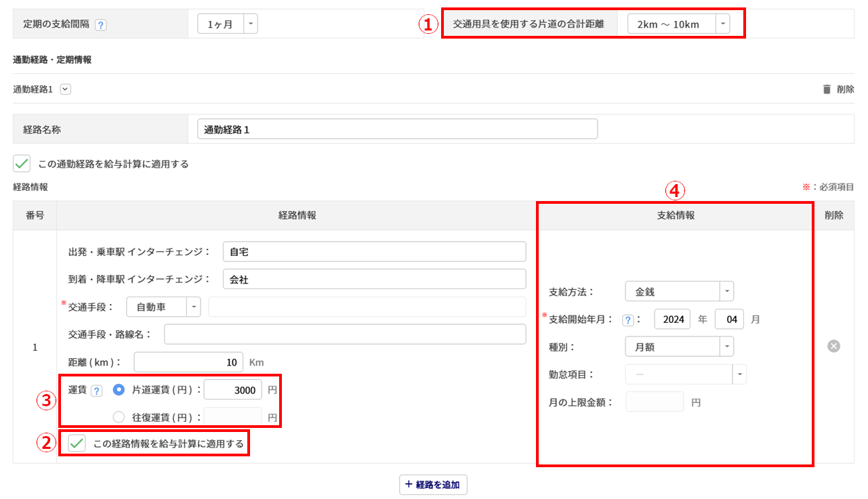Click the trash icon to delete 通勤経路1

pos(827,89)
